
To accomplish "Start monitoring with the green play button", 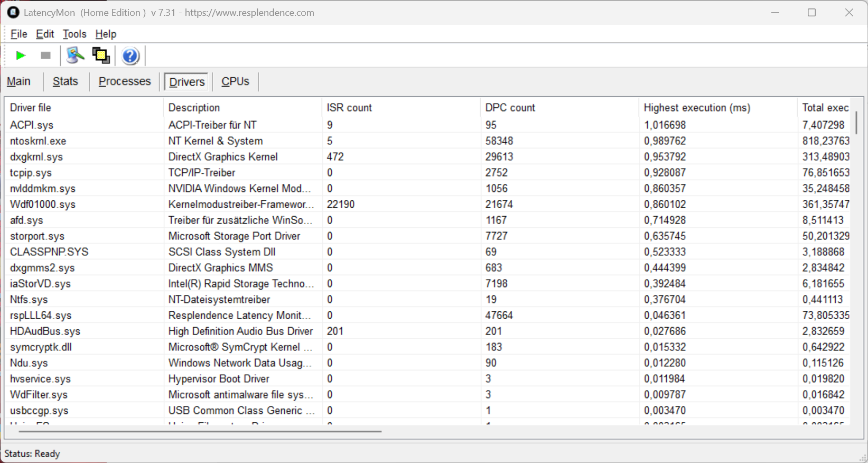I will (x=21, y=55).
